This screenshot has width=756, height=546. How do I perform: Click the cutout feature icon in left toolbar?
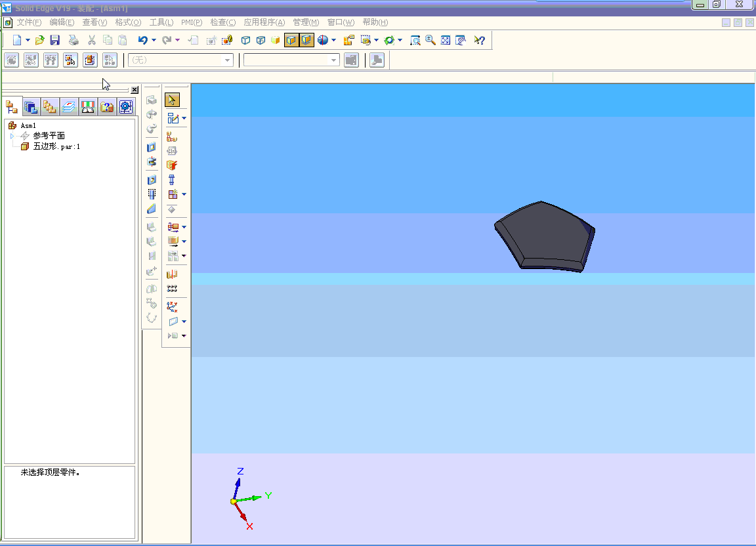(152, 147)
